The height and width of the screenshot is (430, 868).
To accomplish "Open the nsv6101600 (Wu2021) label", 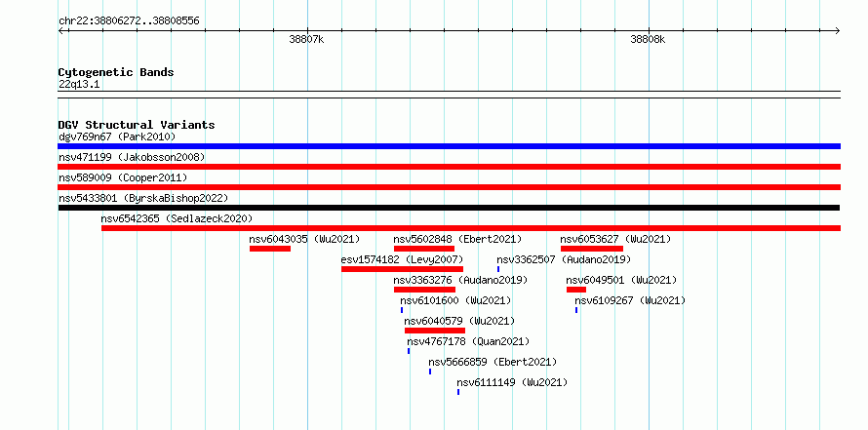I will click(x=455, y=300).
